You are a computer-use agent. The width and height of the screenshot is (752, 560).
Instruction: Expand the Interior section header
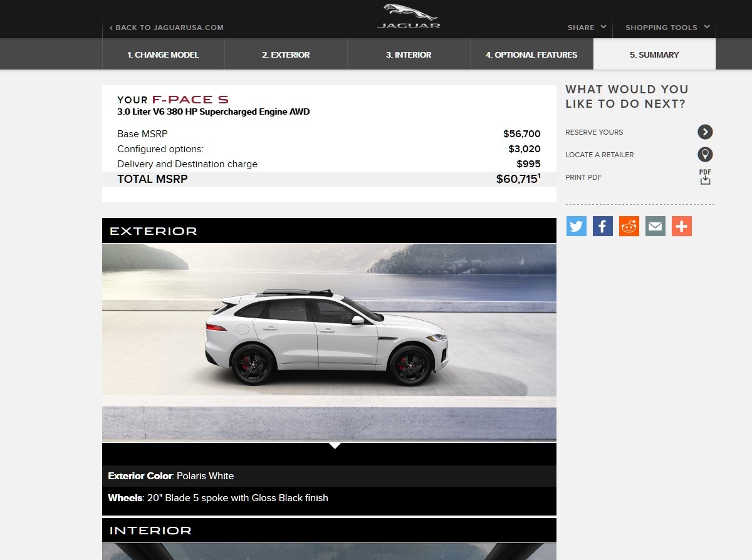coord(329,530)
